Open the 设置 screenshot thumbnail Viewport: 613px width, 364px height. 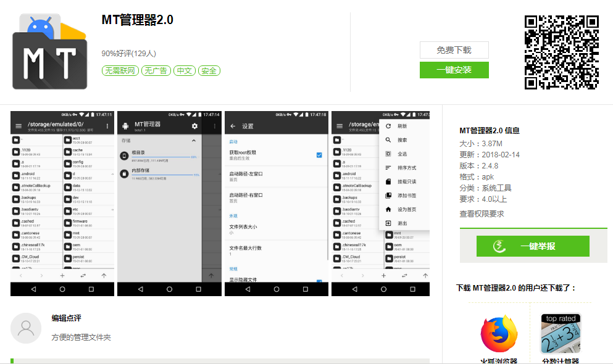coord(277,204)
